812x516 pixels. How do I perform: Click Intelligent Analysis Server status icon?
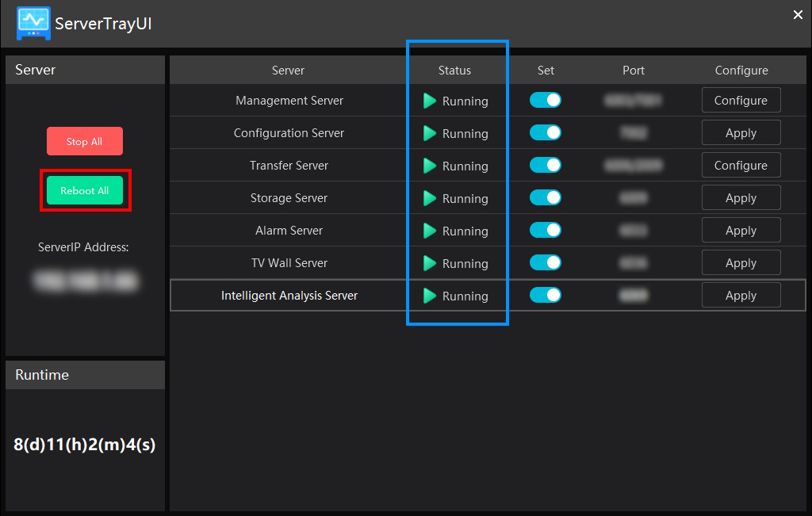pos(430,296)
